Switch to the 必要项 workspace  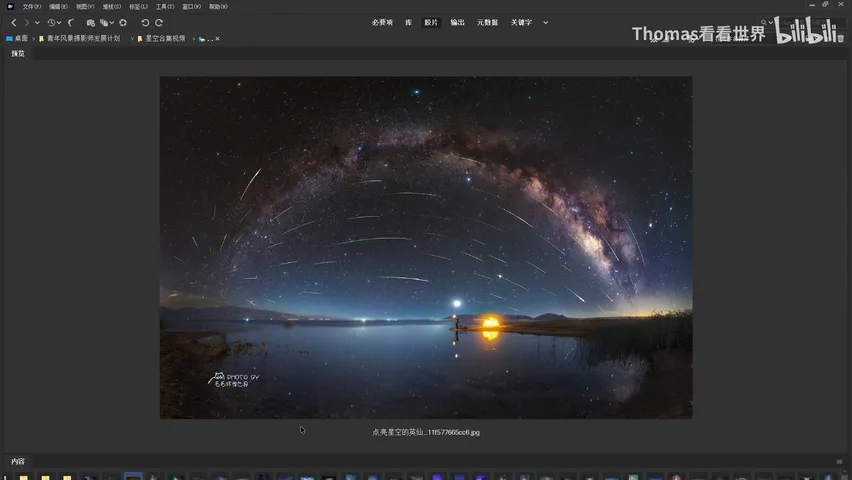click(x=382, y=22)
